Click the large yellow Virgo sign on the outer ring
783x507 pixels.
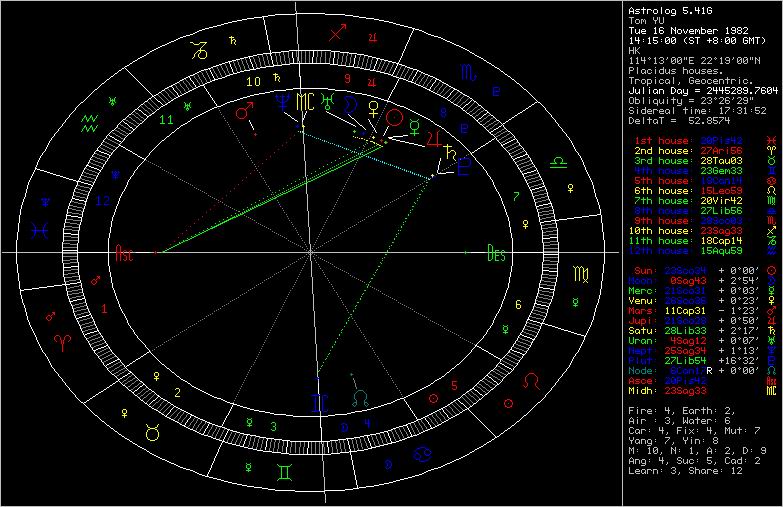(x=581, y=274)
